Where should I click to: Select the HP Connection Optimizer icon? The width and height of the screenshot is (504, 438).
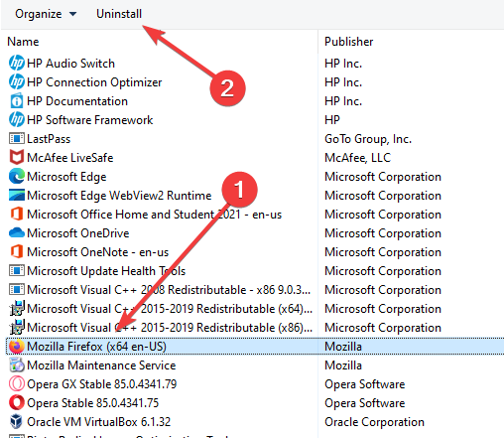(17, 81)
